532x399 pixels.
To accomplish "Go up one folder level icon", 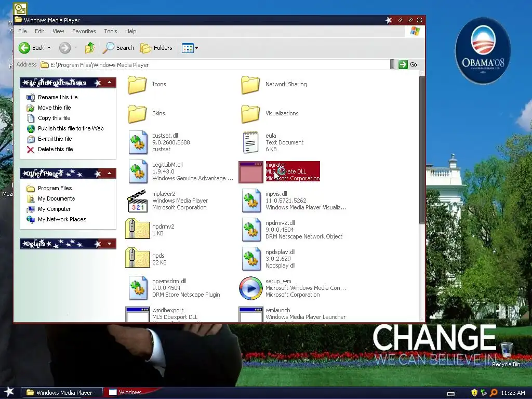I will (90, 48).
